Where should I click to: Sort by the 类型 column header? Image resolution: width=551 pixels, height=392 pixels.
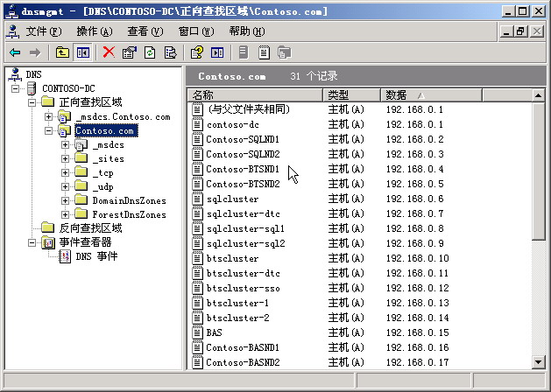(352, 95)
